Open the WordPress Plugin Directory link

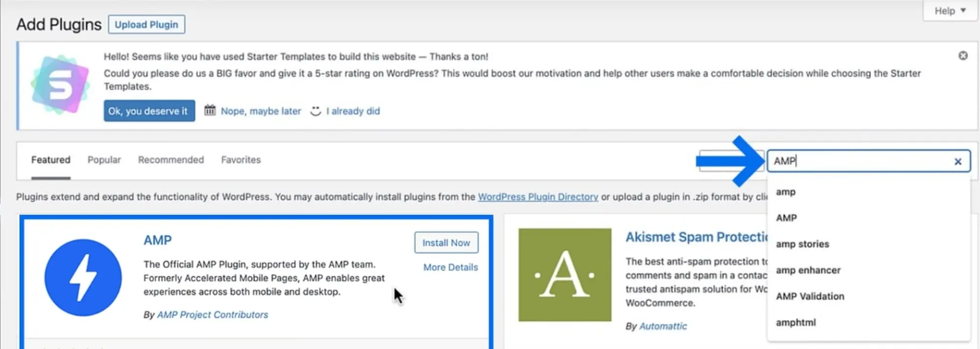click(x=538, y=197)
